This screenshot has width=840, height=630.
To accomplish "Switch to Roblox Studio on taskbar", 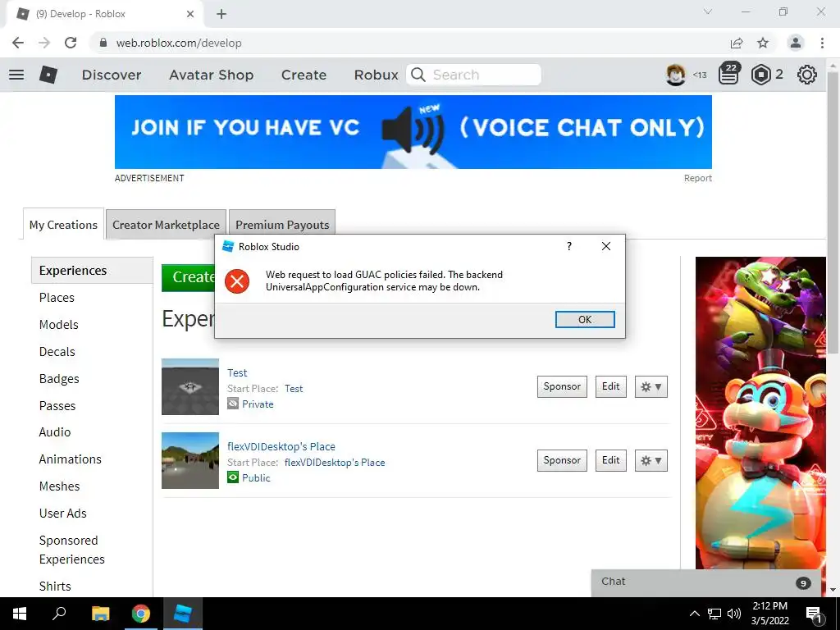I will pos(182,614).
